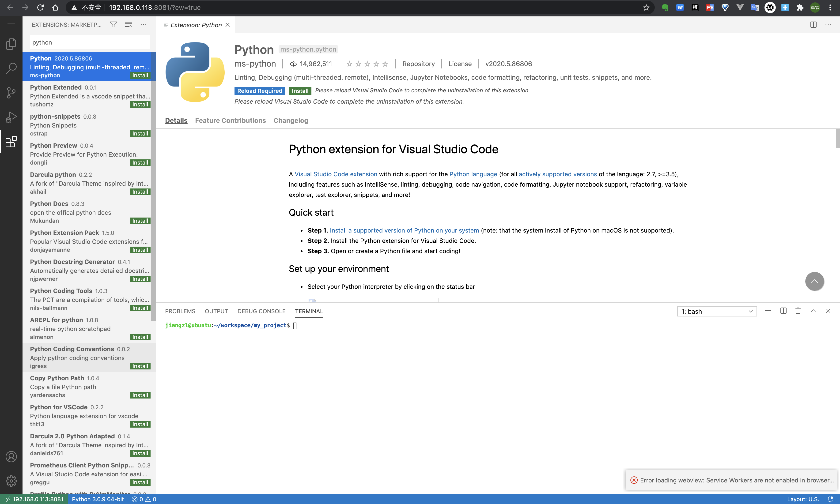This screenshot has height=504, width=840.
Task: Click scroll-to-top round button
Action: (814, 281)
